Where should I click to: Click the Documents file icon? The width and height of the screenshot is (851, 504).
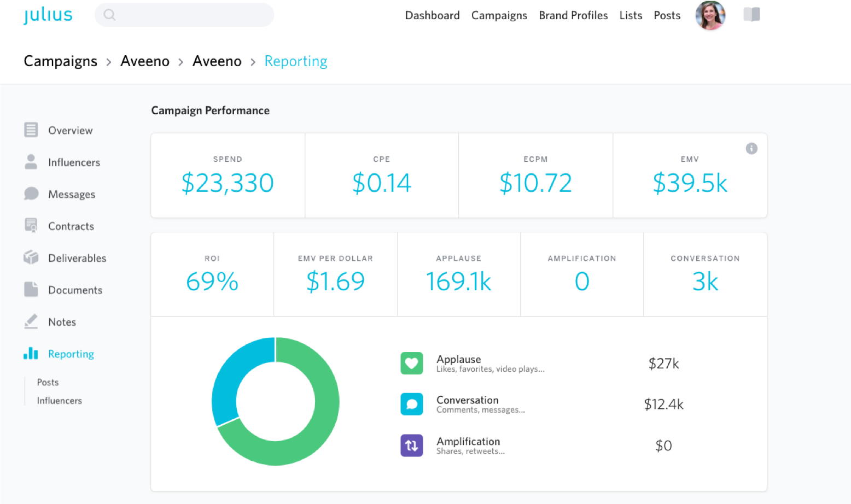click(x=31, y=289)
